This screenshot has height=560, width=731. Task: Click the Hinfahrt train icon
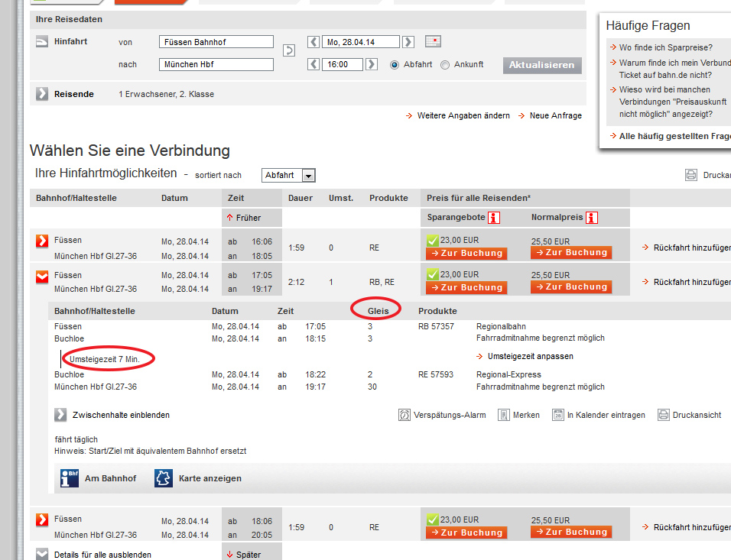[x=42, y=41]
